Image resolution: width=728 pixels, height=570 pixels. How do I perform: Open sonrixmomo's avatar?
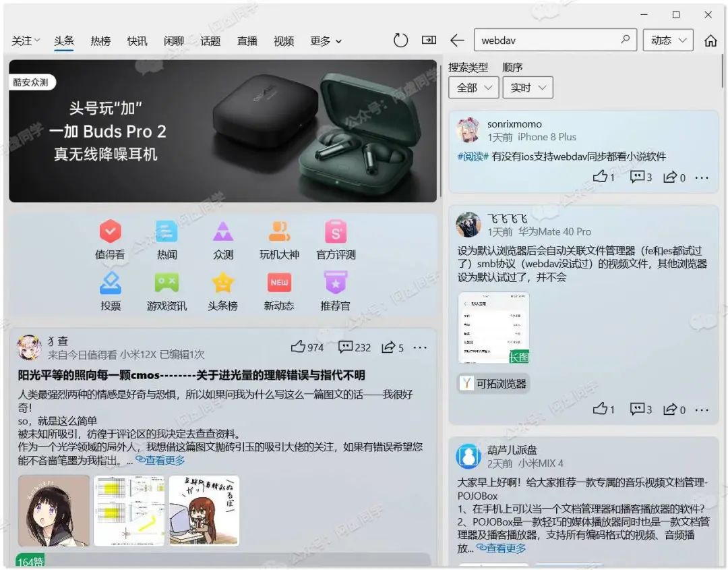(x=468, y=130)
